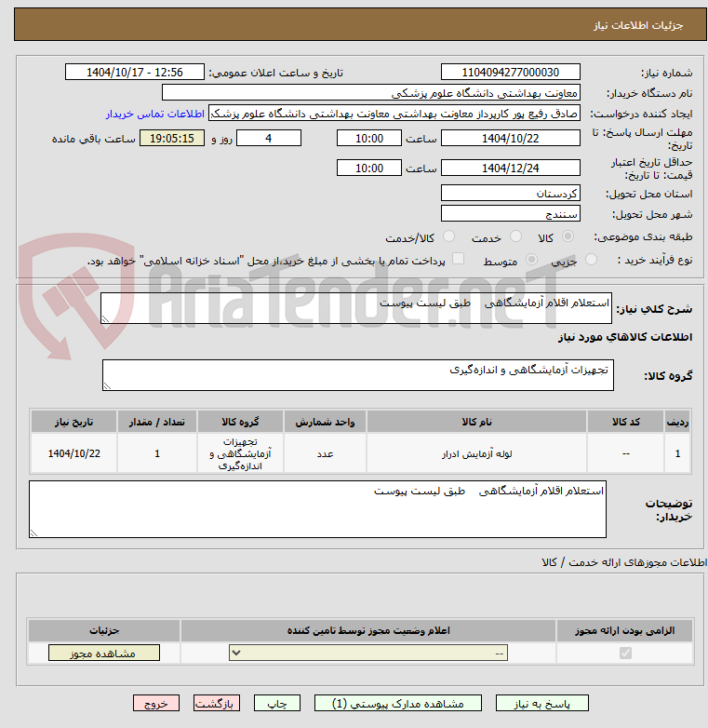The image size is (708, 728).
Task: Click the الزامی بودن ارائه مجوز header
Action: (x=624, y=630)
